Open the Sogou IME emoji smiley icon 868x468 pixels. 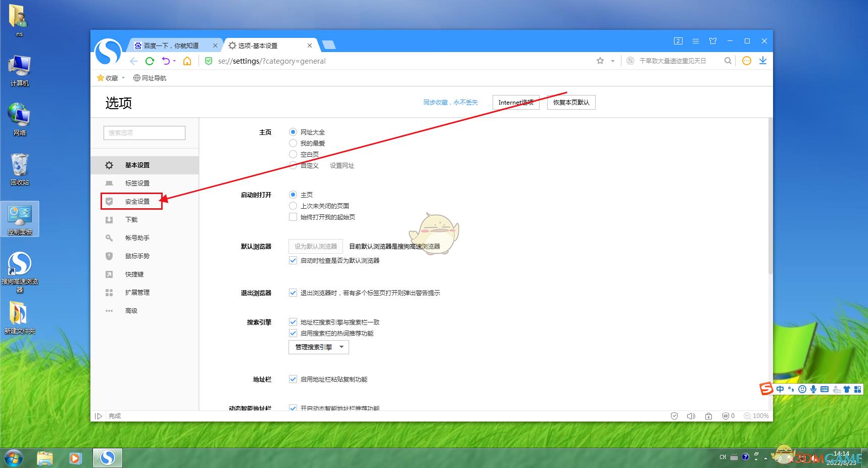802,389
